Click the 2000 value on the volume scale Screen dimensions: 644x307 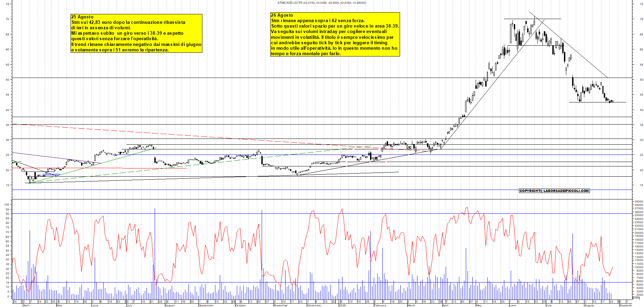click(x=640, y=295)
